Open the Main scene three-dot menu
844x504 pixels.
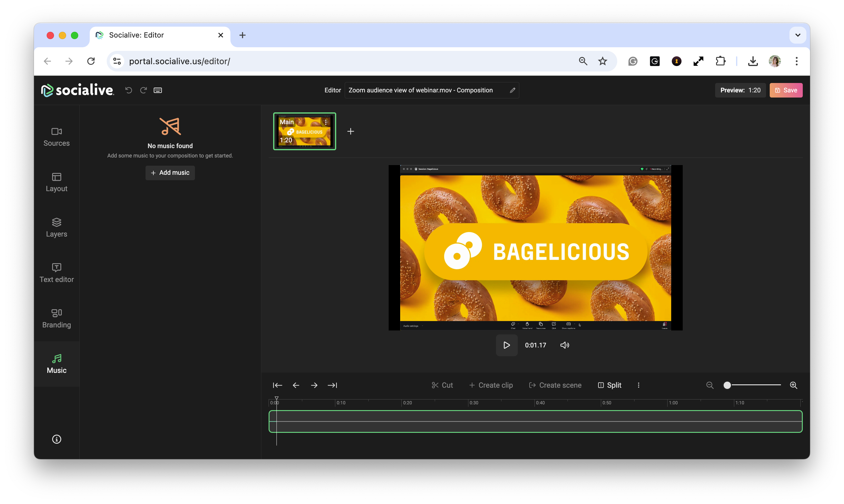[326, 122]
